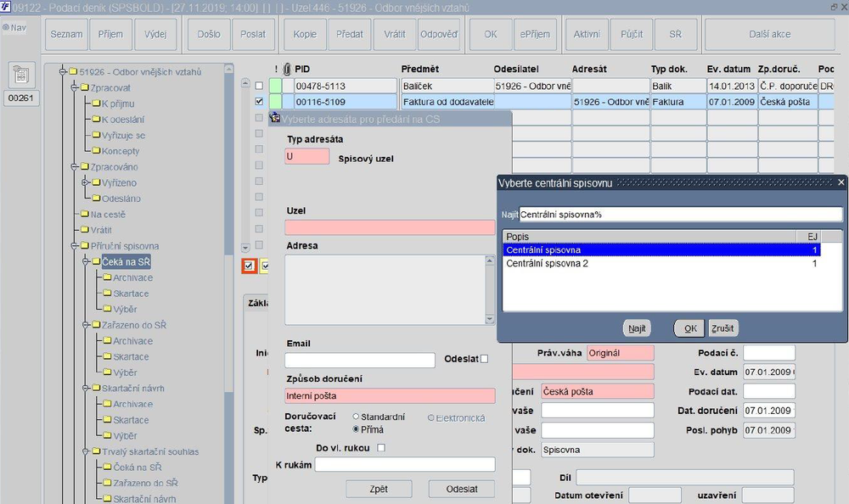Click the Vrátit toolbar button
849x504 pixels.
tap(395, 34)
